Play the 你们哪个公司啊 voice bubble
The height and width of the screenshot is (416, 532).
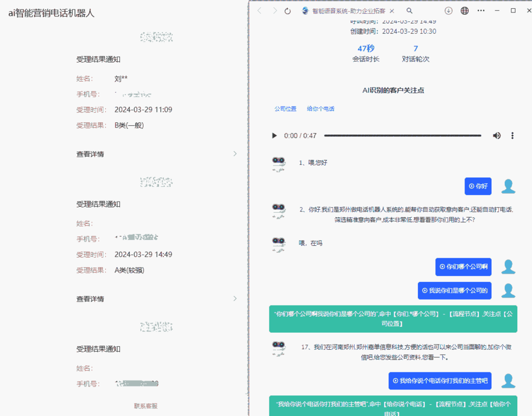[x=463, y=267]
